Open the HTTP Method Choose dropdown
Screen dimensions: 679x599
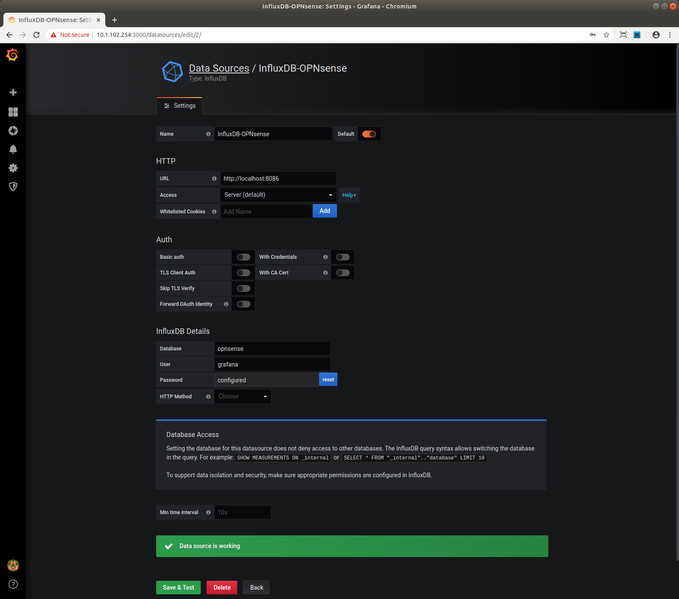click(242, 396)
